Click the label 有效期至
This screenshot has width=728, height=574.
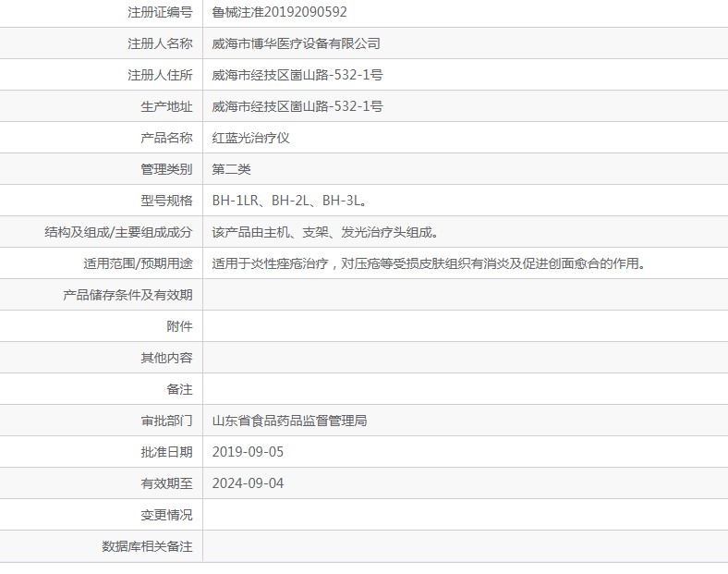click(166, 483)
